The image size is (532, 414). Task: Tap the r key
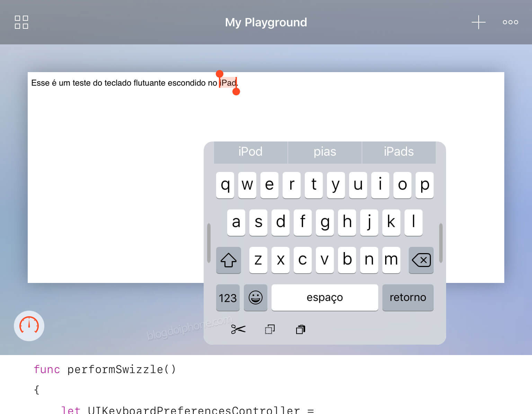tap(292, 185)
